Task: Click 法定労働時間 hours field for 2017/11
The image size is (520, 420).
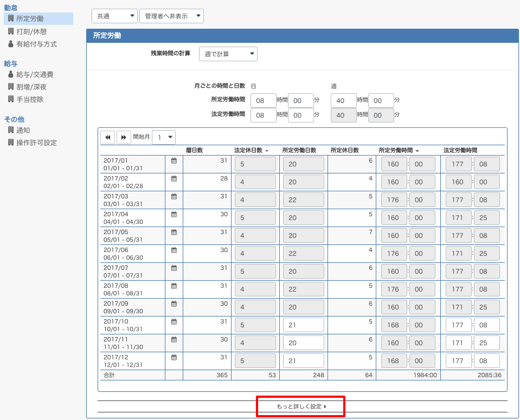Action: pyautogui.click(x=459, y=343)
